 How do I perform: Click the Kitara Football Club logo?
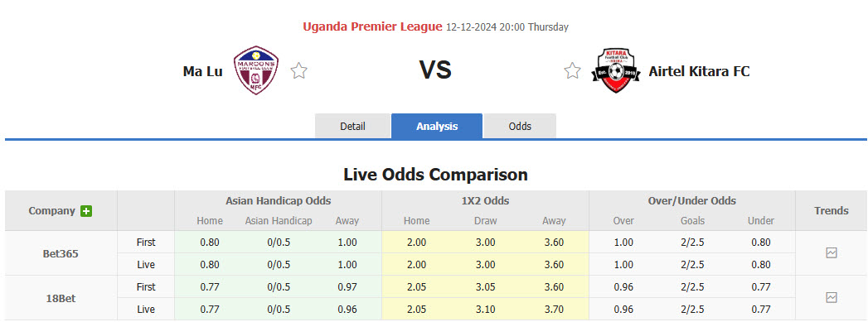[616, 70]
